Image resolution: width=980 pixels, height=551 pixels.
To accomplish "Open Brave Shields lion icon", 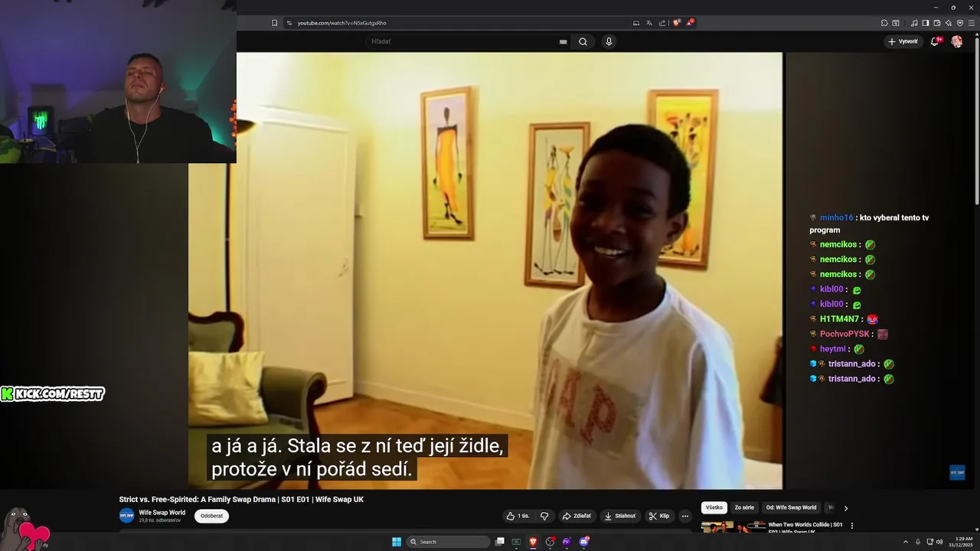I will click(x=676, y=23).
